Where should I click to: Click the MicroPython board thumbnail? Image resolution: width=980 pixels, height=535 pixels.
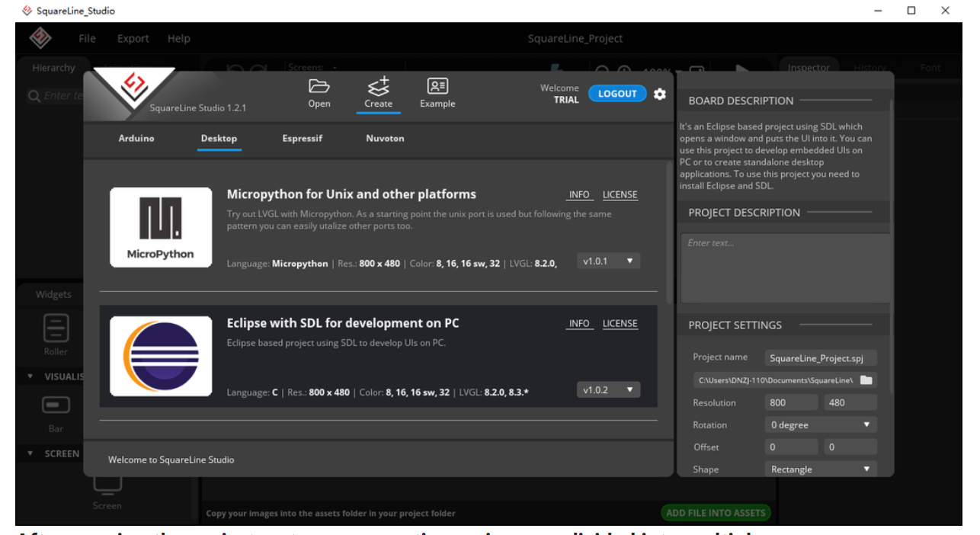(161, 227)
